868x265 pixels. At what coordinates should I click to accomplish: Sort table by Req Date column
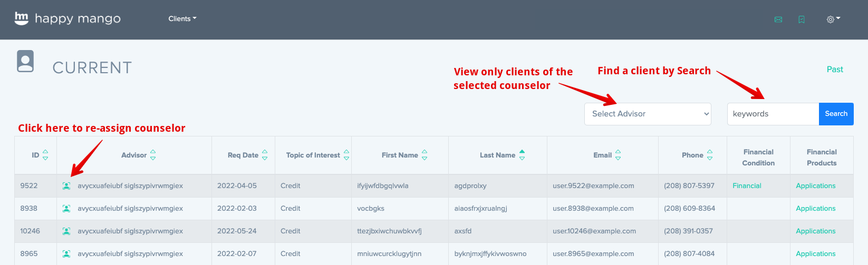(265, 155)
